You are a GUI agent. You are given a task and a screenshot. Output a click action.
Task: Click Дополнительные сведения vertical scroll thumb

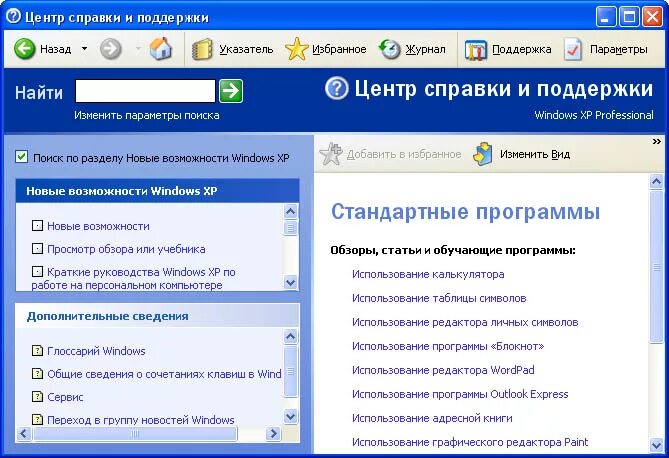click(291, 371)
